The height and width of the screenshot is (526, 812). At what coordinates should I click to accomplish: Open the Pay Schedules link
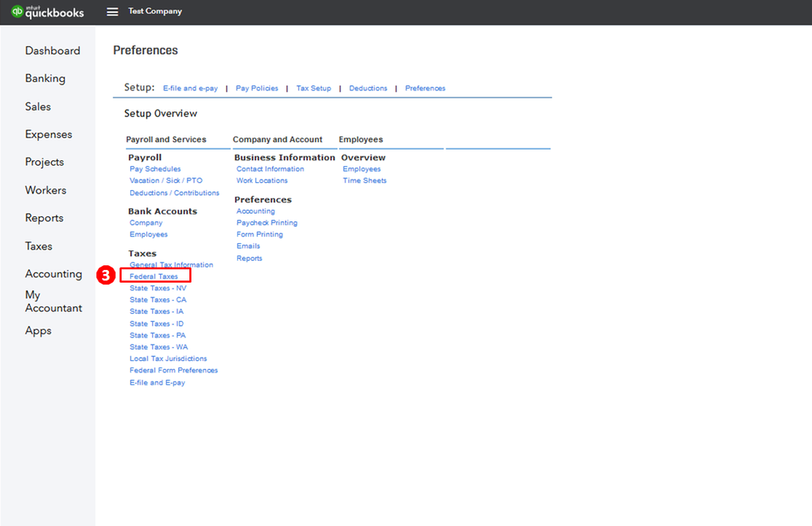click(155, 169)
